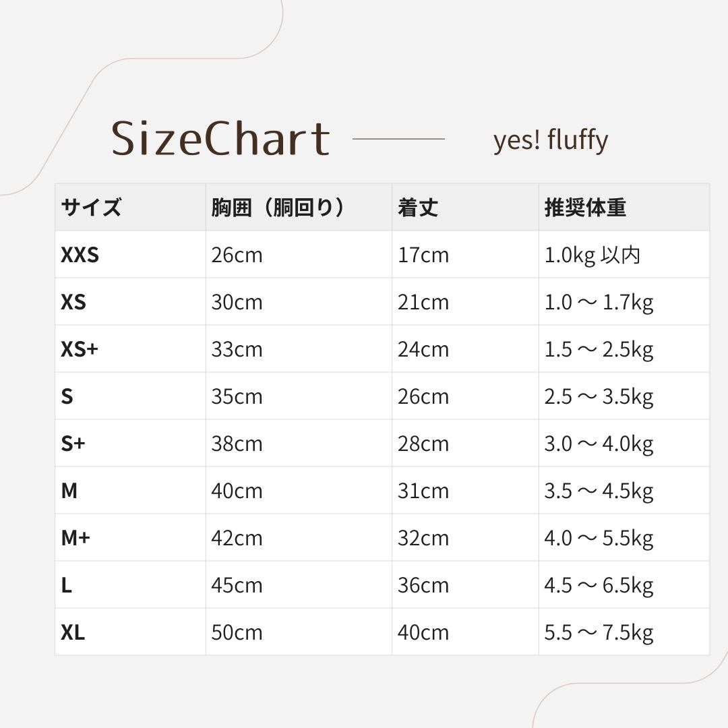
Task: Click the 35cm chest cell in S row
Action: click(237, 396)
